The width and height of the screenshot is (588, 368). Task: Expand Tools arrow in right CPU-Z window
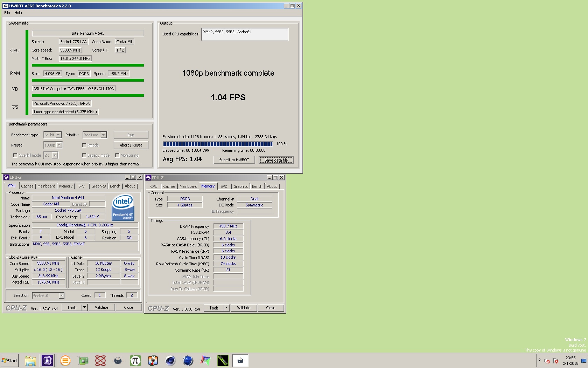click(226, 308)
